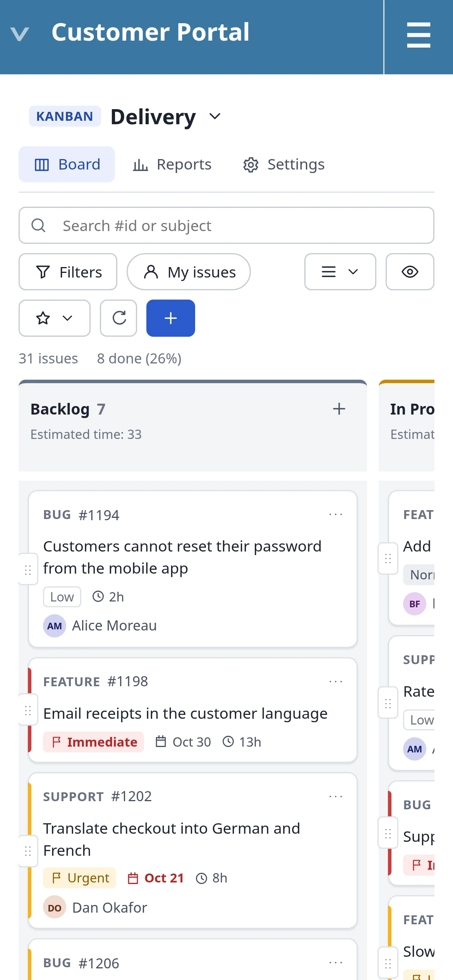Open the more options menu on issue #1202
Screen dimensions: 453x980
click(336, 797)
